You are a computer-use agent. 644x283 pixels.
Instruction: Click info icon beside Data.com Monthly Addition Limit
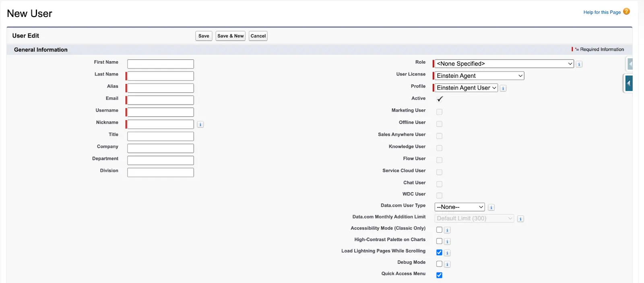point(520,219)
